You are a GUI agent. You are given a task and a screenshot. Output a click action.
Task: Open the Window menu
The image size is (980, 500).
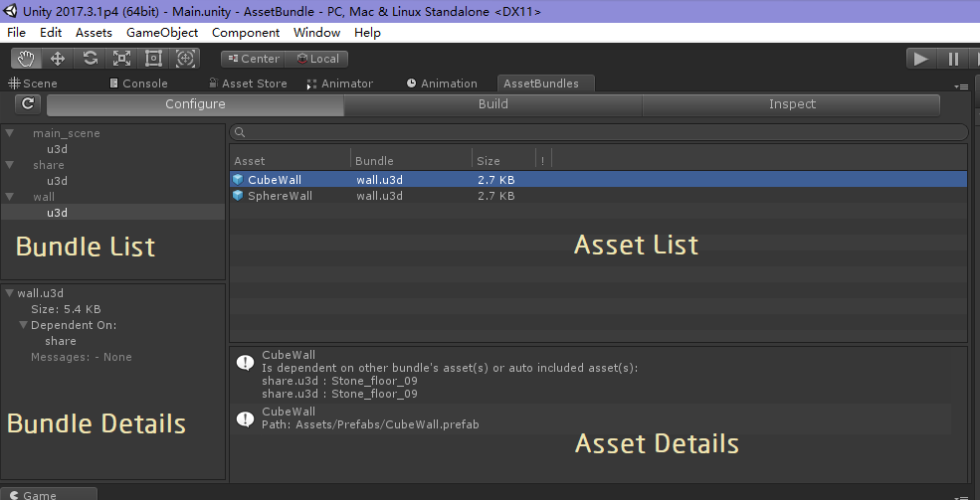tap(316, 33)
